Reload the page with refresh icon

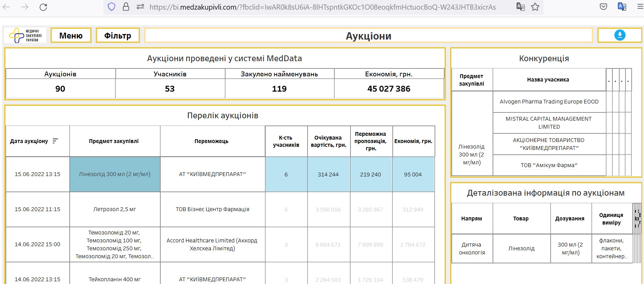tap(43, 7)
